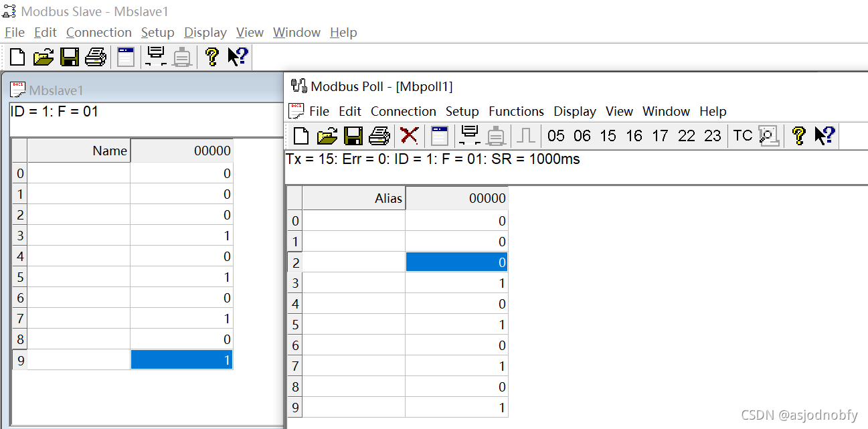Click function 16 write multiple registers button
Screen dimensions: 868x429
tap(634, 136)
